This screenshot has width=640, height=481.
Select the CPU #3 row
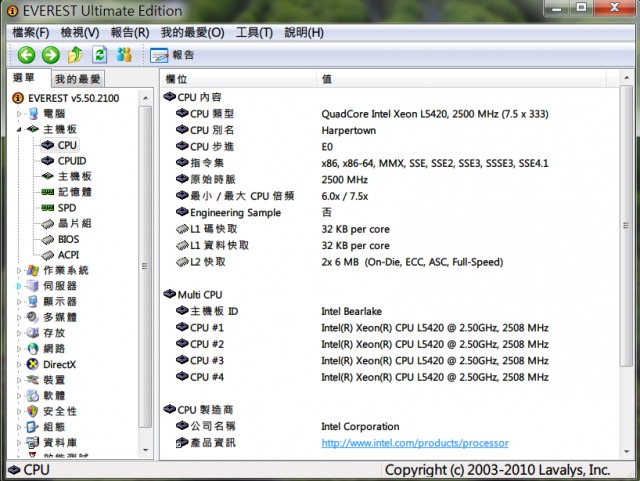[389, 361]
